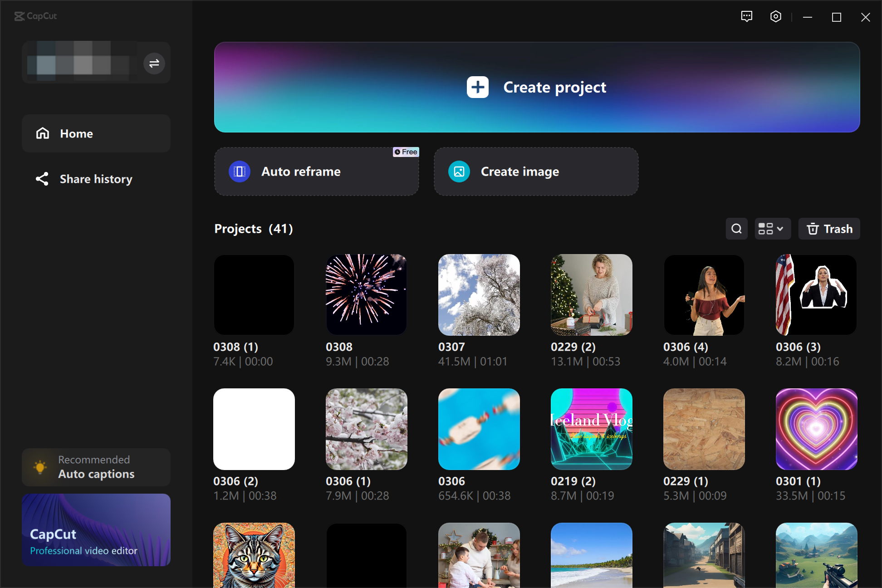This screenshot has height=588, width=882.
Task: Open Share history in sidebar
Action: [x=96, y=179]
